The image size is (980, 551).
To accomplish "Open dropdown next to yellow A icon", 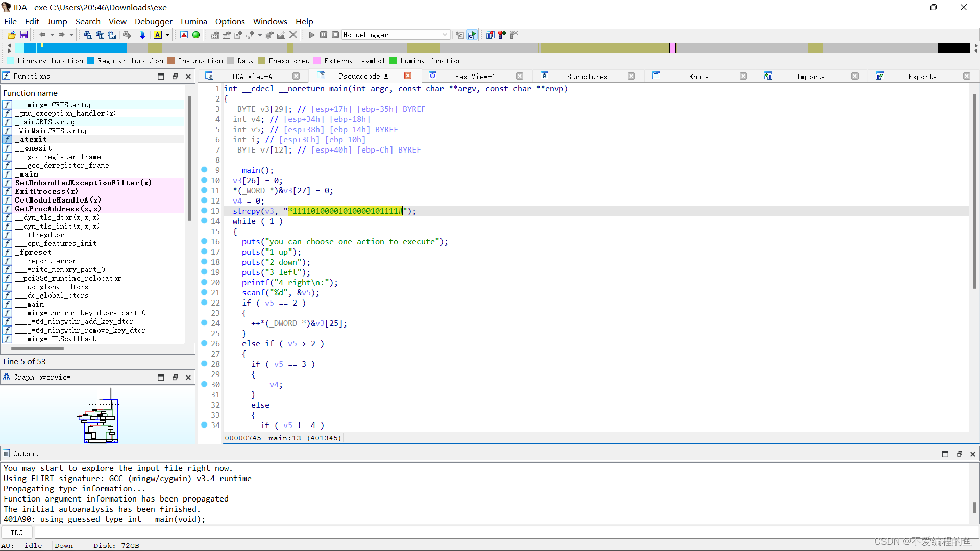I will point(167,35).
